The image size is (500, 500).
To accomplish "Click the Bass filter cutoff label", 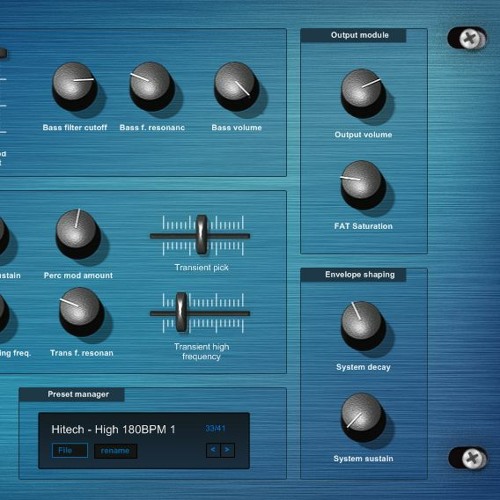I will tap(75, 127).
